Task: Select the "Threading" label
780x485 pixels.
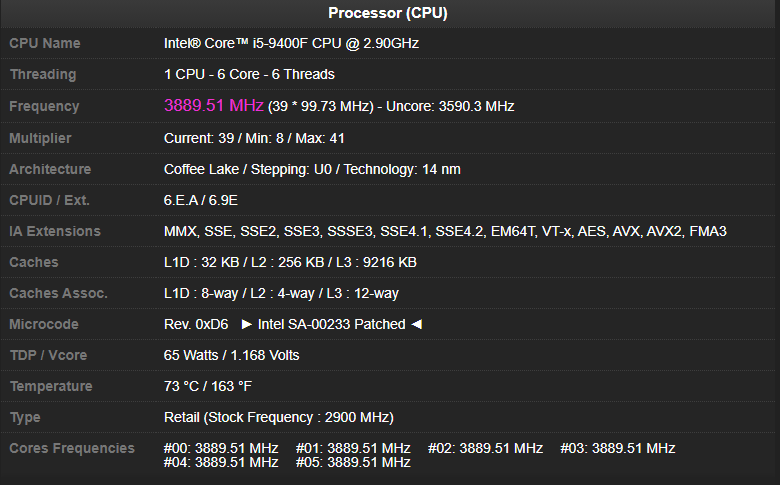Action: click(x=43, y=74)
